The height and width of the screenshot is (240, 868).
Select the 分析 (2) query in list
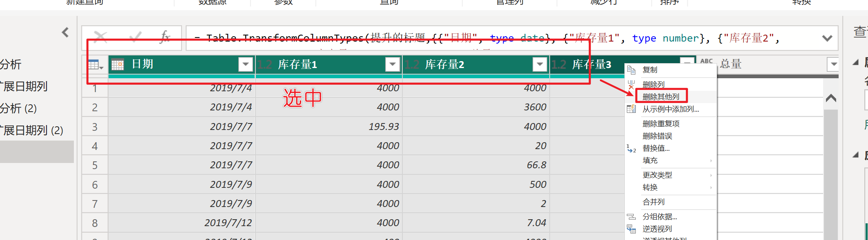(18, 108)
